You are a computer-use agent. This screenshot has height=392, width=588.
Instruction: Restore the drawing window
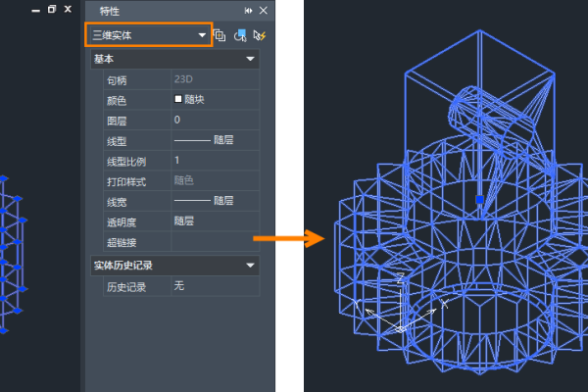tap(52, 9)
